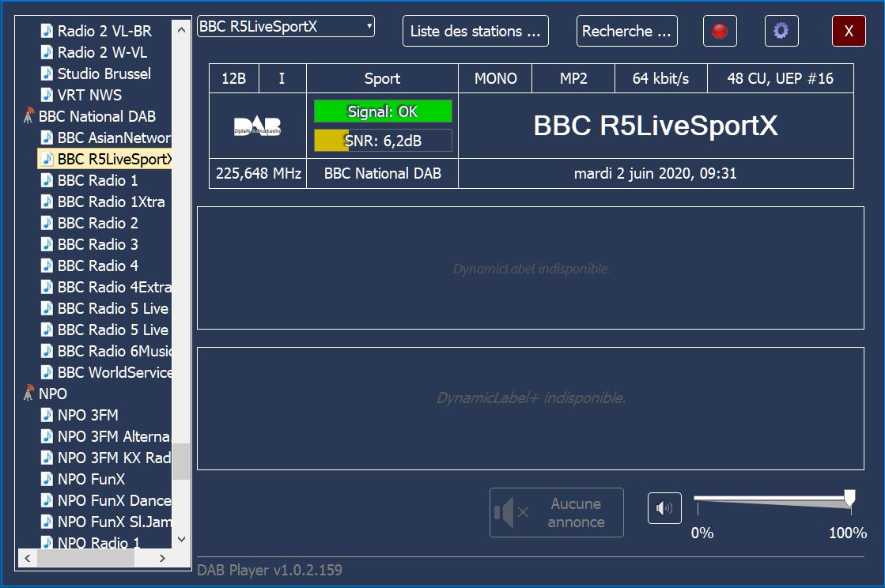The height and width of the screenshot is (588, 885).
Task: Toggle the Aucune annonce announcement button
Action: coord(557,512)
